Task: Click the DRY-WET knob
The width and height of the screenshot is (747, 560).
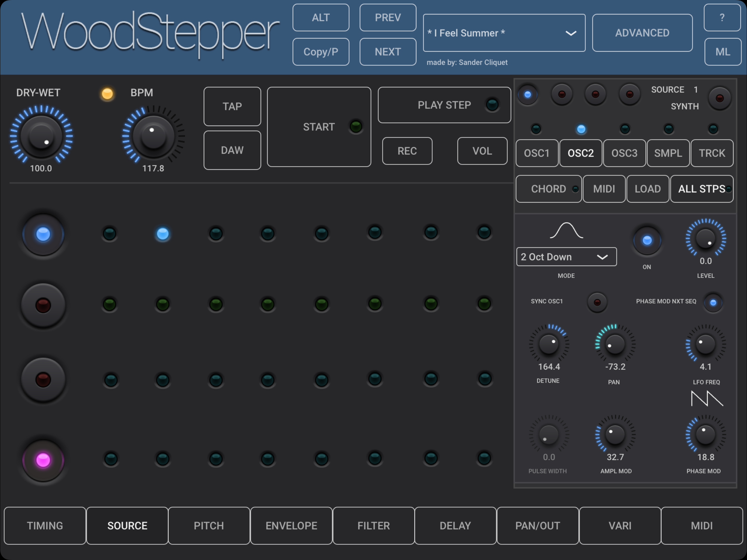Action: click(x=41, y=137)
